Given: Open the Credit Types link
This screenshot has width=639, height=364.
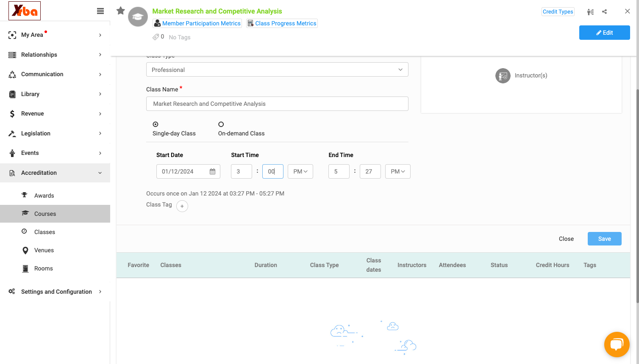Looking at the screenshot, I should click(x=558, y=12).
